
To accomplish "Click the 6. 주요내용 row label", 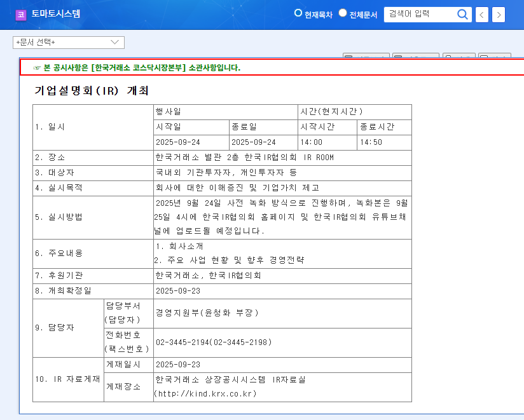I will pos(59,253).
